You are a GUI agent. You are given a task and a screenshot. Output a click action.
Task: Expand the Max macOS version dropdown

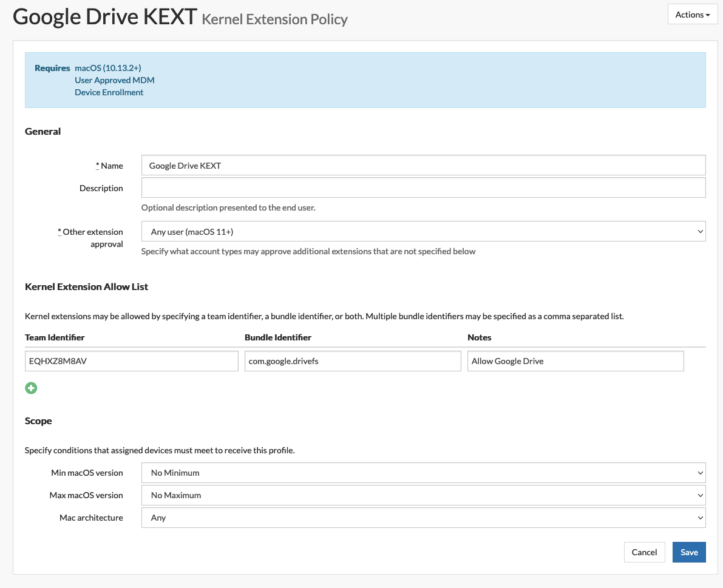click(423, 495)
